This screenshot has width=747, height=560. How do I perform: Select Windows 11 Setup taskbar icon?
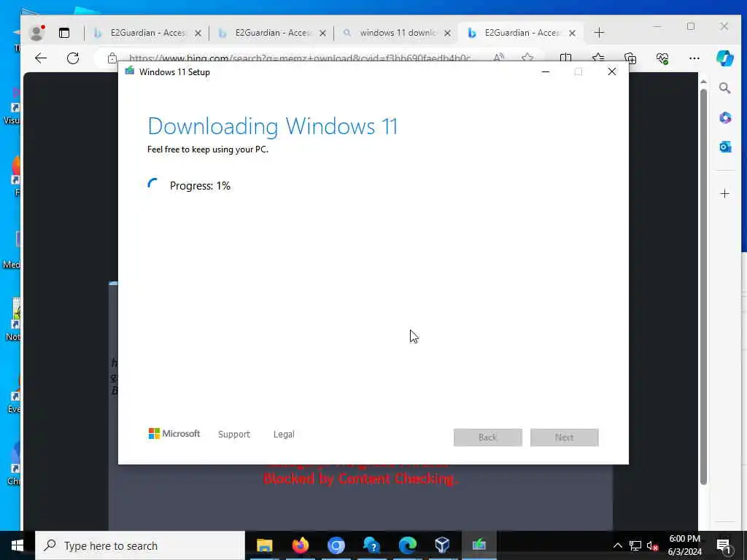(x=479, y=545)
